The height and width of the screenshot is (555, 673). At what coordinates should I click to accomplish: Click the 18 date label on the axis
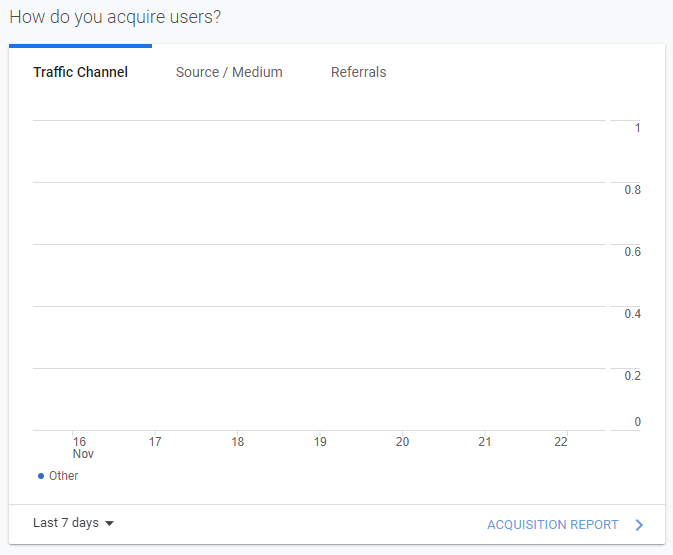(237, 442)
